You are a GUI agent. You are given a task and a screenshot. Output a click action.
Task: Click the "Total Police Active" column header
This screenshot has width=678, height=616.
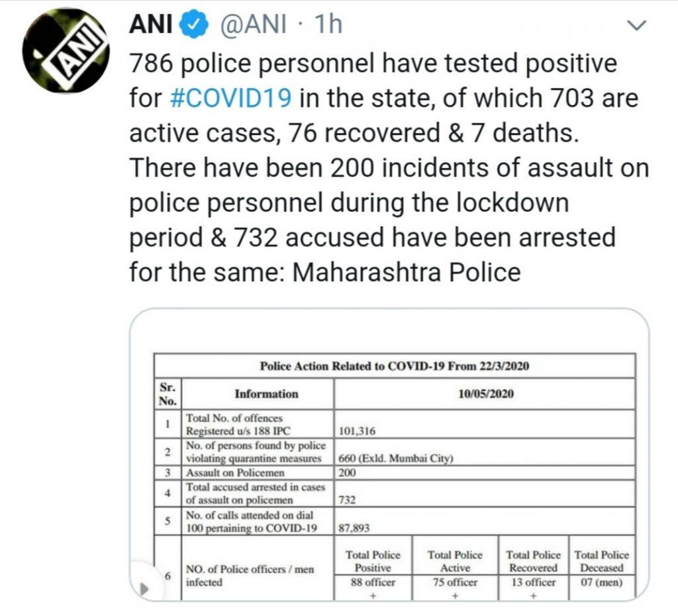(x=455, y=561)
